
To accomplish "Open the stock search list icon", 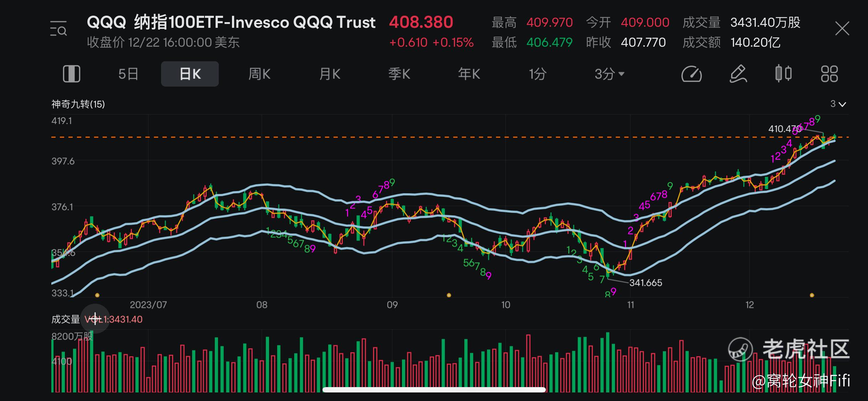I will tap(58, 29).
